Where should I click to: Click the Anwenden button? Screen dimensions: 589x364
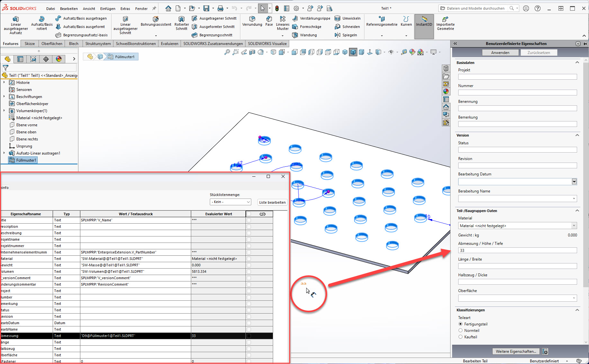point(500,52)
